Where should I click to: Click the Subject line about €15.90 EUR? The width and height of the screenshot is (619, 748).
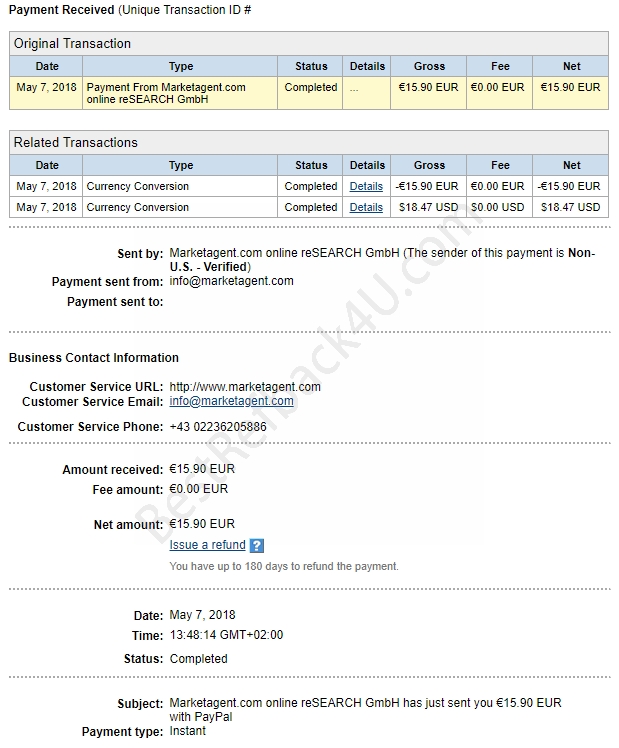[365, 709]
